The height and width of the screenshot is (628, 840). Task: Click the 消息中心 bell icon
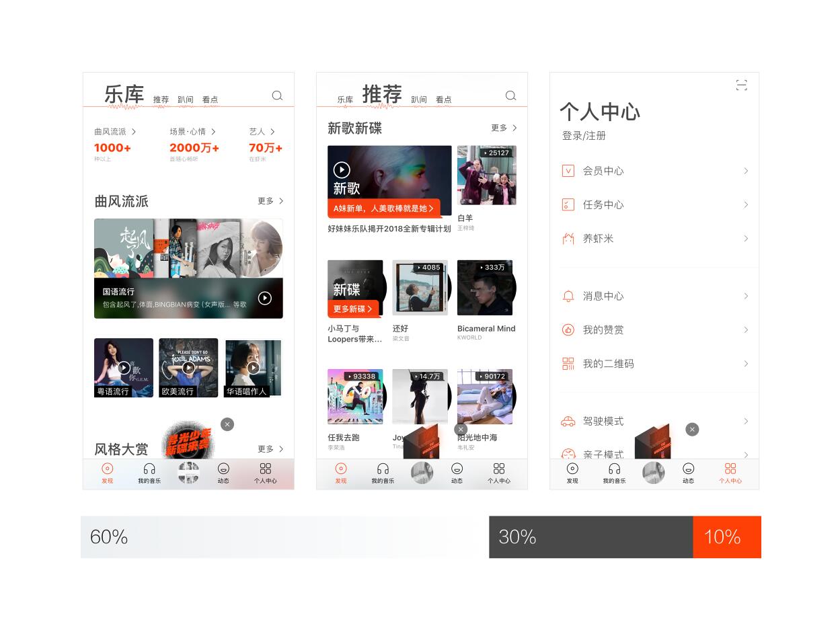pyautogui.click(x=568, y=296)
